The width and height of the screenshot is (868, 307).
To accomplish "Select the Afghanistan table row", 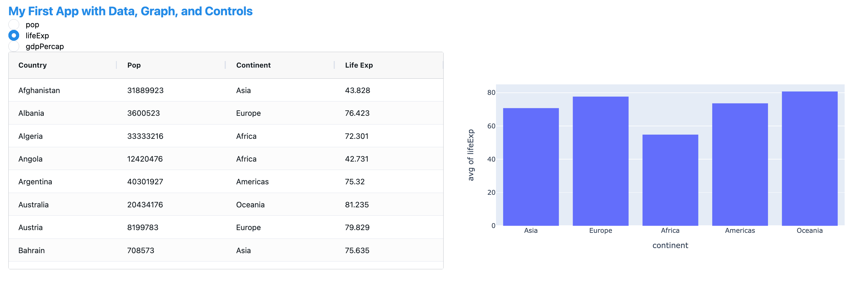I will (226, 90).
